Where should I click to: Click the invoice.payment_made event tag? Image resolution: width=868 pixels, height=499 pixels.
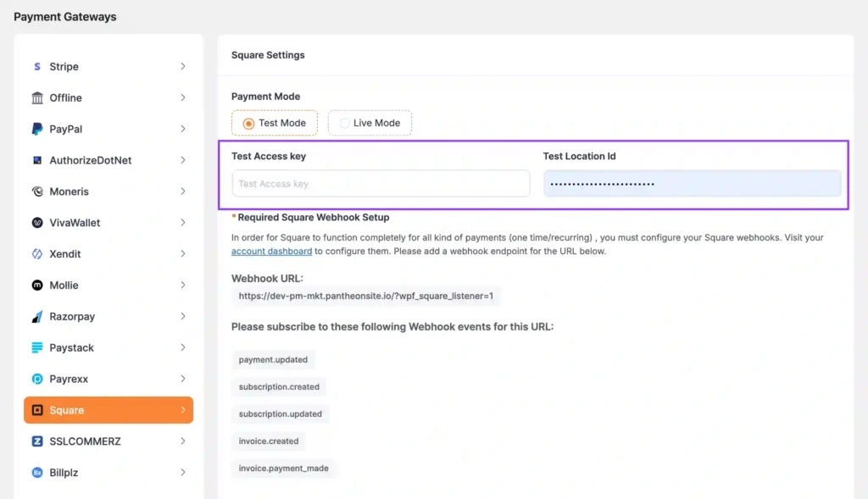tap(283, 469)
